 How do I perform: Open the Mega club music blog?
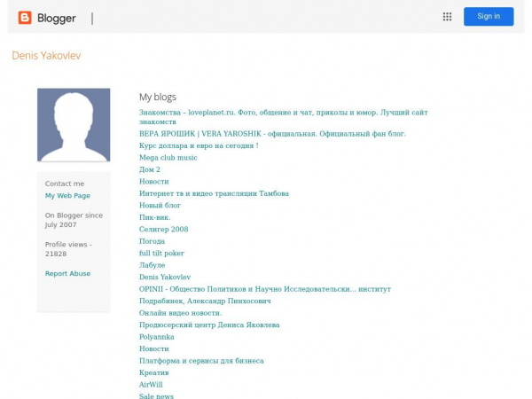168,158
